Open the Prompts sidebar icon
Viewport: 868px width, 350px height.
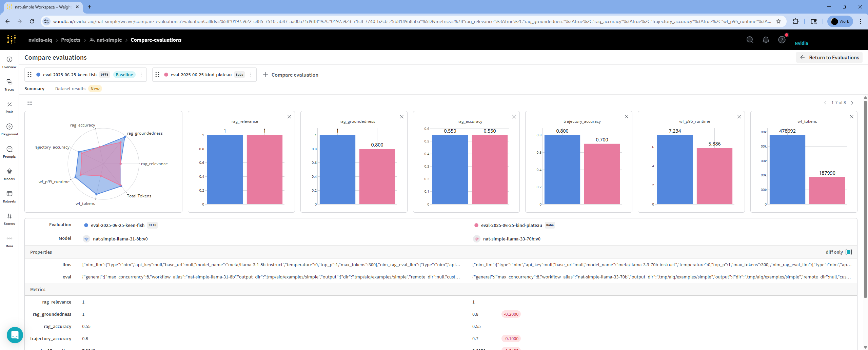point(9,152)
